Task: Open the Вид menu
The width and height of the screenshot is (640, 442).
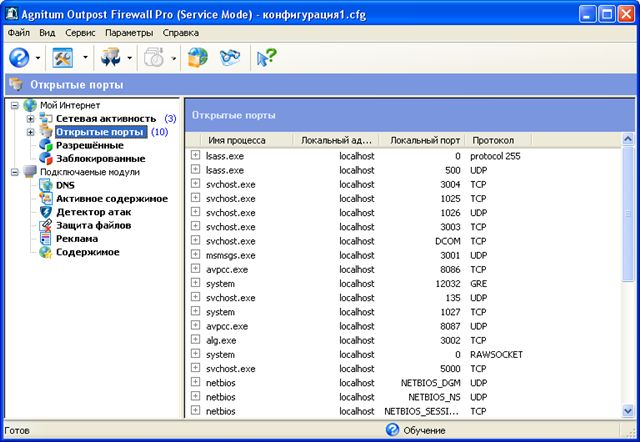Action: 47,33
